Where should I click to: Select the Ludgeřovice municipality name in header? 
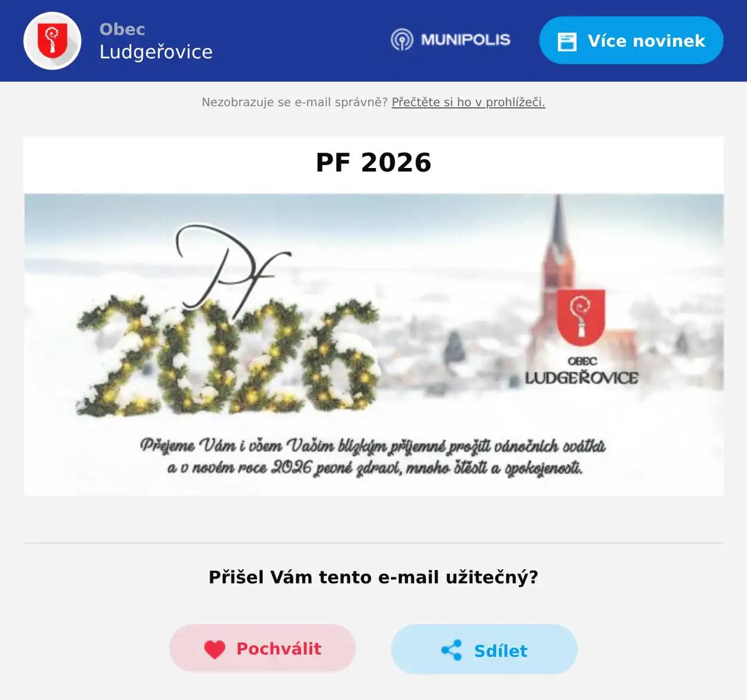(x=156, y=52)
